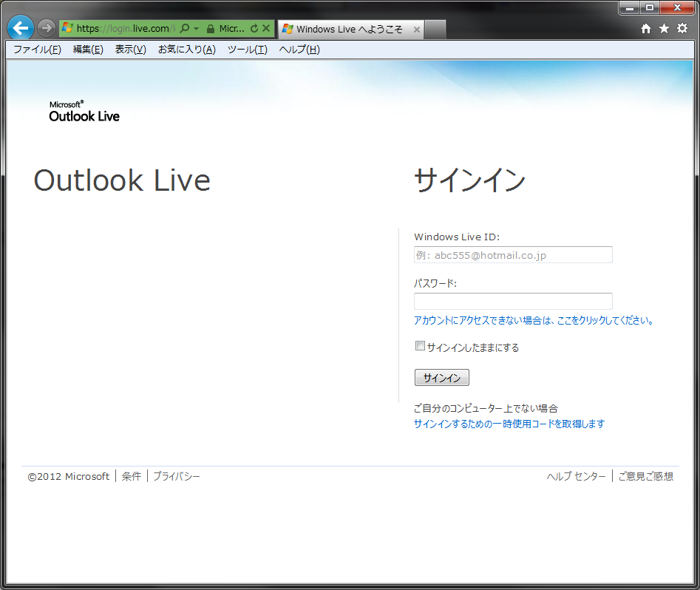Open the ヘルプ(H) menu
The width and height of the screenshot is (700, 590).
coord(299,50)
